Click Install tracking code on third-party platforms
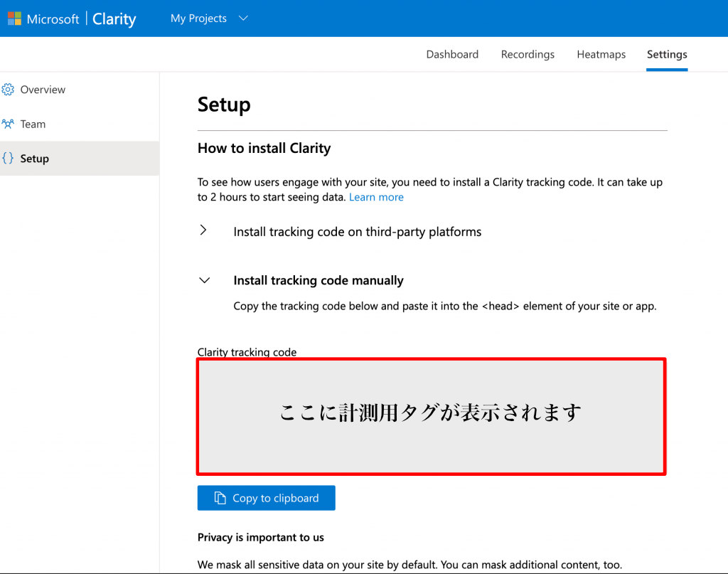Screen dimensions: 728x574 [x=357, y=232]
